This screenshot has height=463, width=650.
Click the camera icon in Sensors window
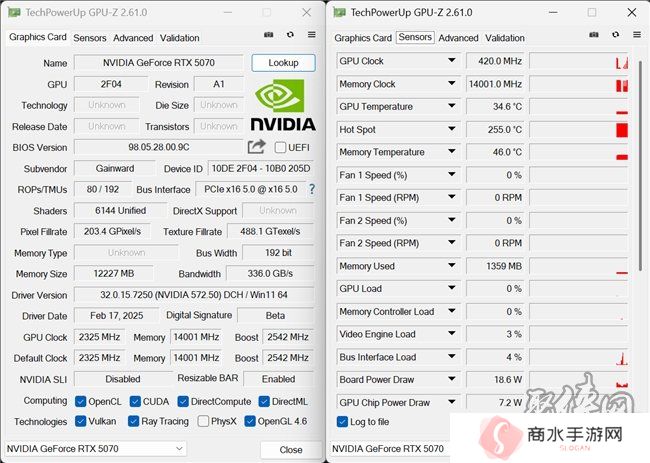pyautogui.click(x=594, y=35)
